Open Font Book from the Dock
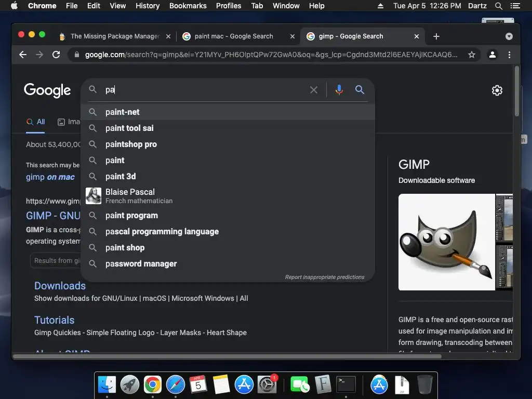 tap(323, 384)
